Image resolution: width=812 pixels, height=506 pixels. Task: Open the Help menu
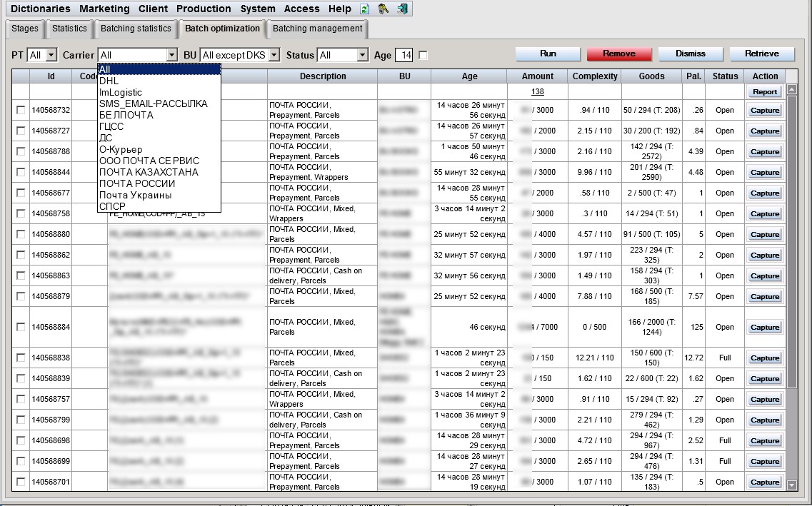coord(340,9)
